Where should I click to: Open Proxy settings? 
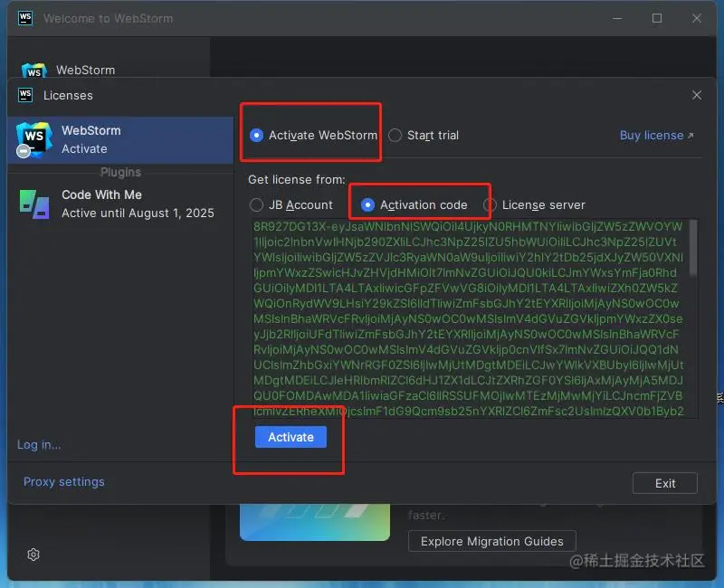[63, 481]
